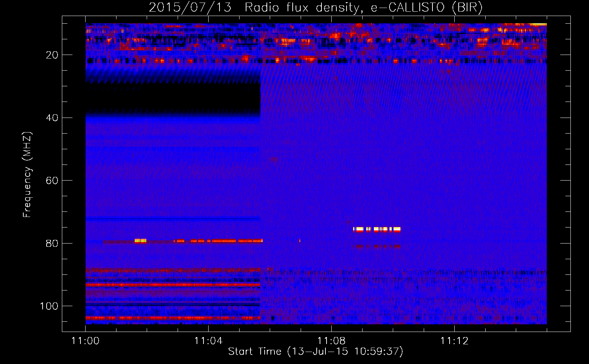The height and width of the screenshot is (364, 589).
Task: Click the bright white burst near 76 MHz
Action: 377,229
